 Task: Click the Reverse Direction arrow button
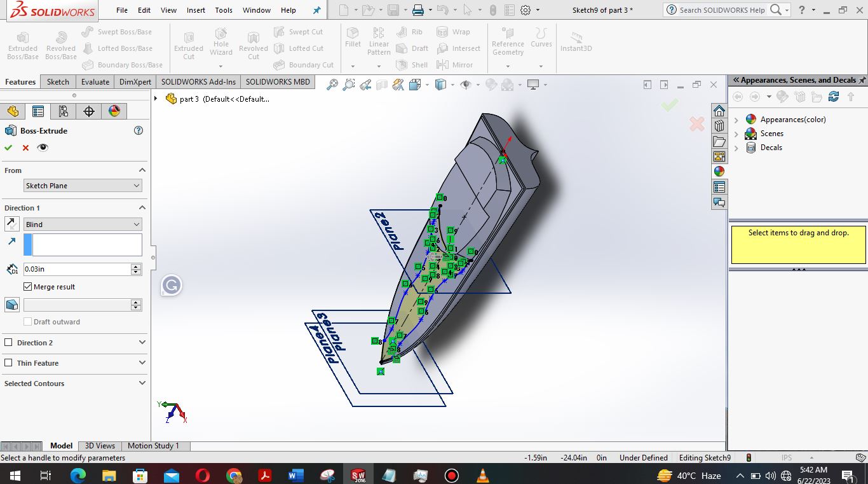pyautogui.click(x=11, y=224)
